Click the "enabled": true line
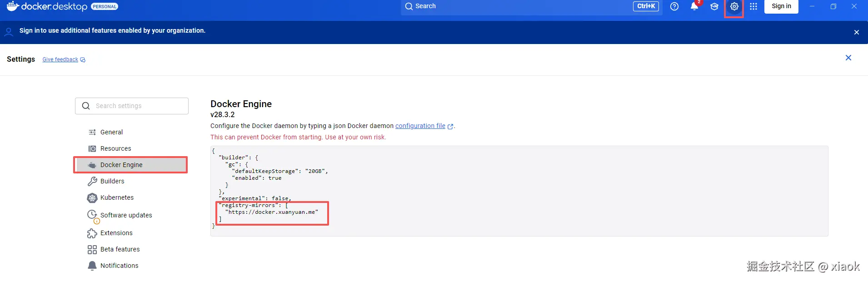This screenshot has height=281, width=868. point(257,178)
